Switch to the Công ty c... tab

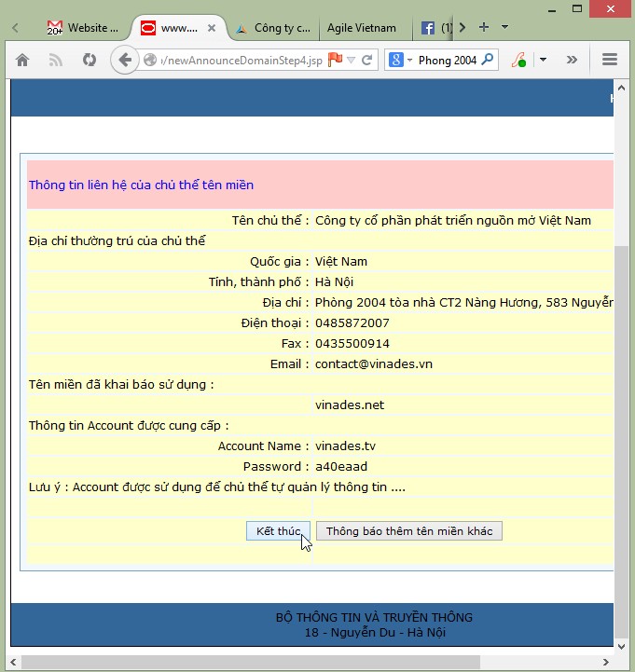click(275, 28)
